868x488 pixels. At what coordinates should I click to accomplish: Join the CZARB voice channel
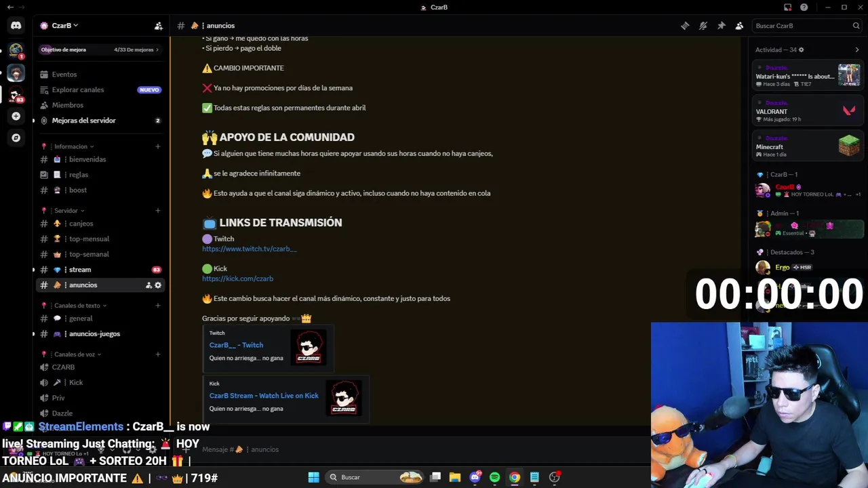pos(100,367)
